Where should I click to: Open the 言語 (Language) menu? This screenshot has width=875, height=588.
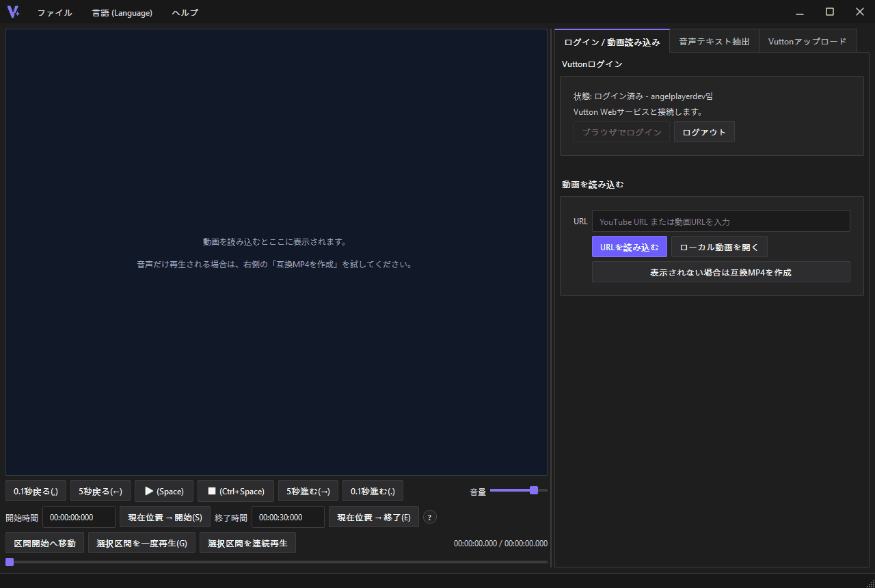[122, 12]
